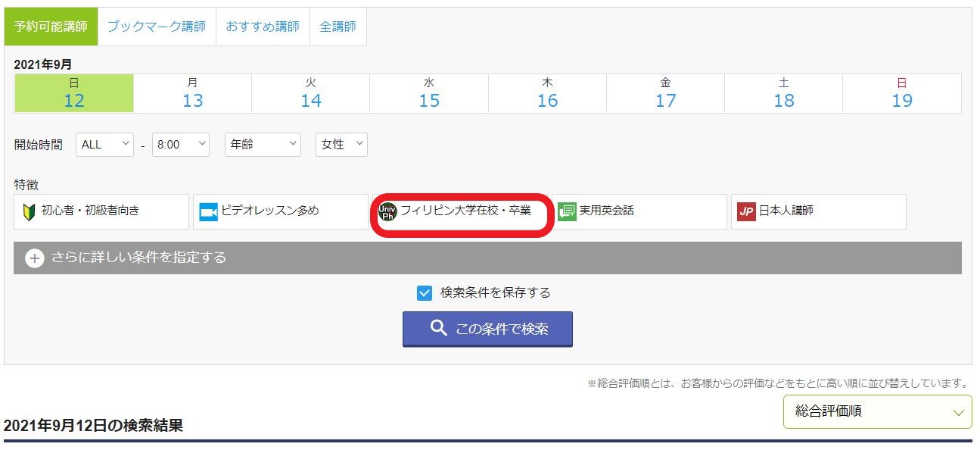Switch to the 全講師 tab

coord(338,27)
